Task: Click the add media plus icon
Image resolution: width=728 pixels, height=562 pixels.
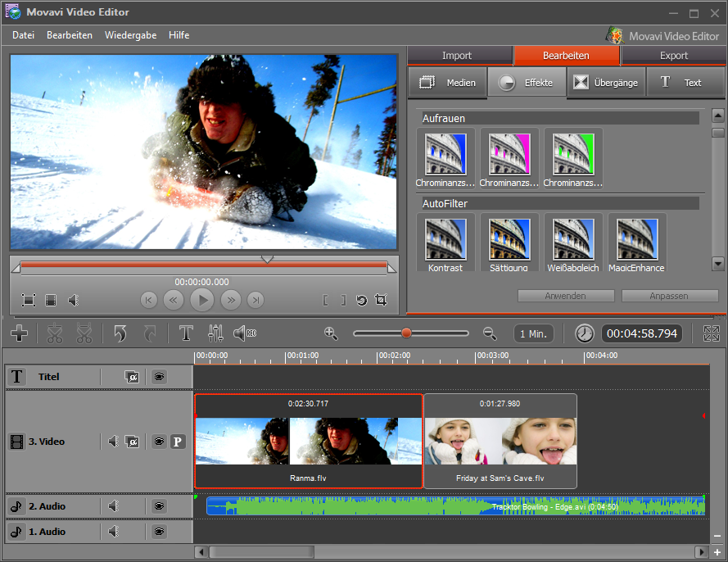Action: click(x=20, y=333)
